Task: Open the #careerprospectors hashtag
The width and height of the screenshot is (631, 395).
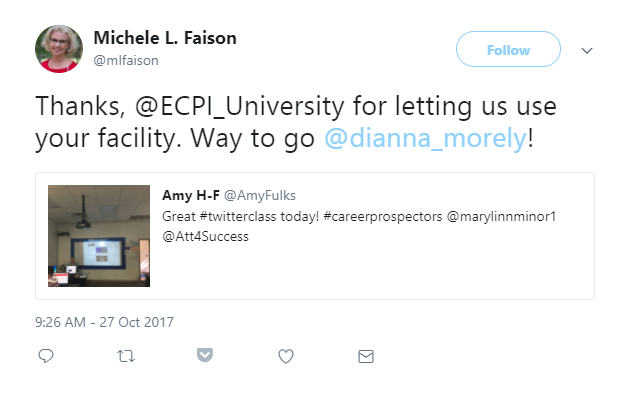Action: [383, 216]
